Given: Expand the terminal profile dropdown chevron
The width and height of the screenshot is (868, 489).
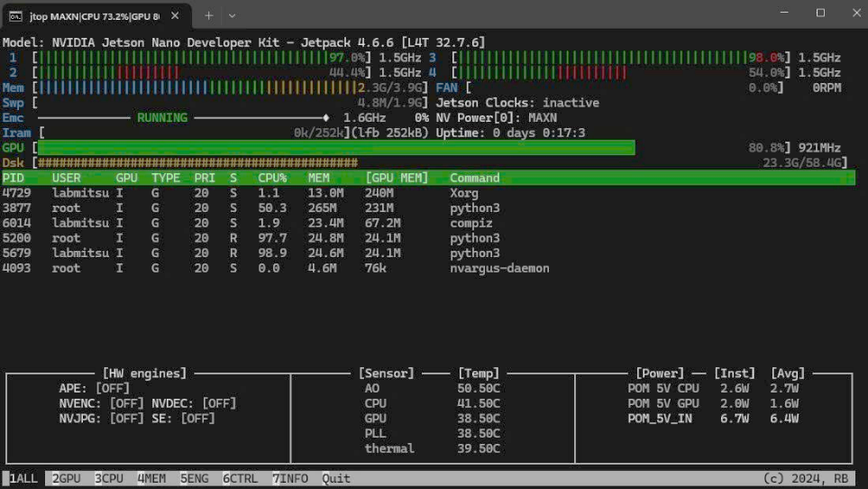Looking at the screenshot, I should pos(232,15).
